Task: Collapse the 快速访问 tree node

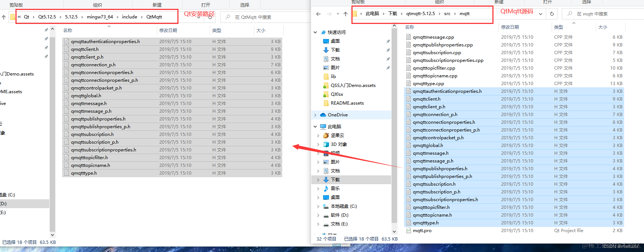Action: point(315,32)
